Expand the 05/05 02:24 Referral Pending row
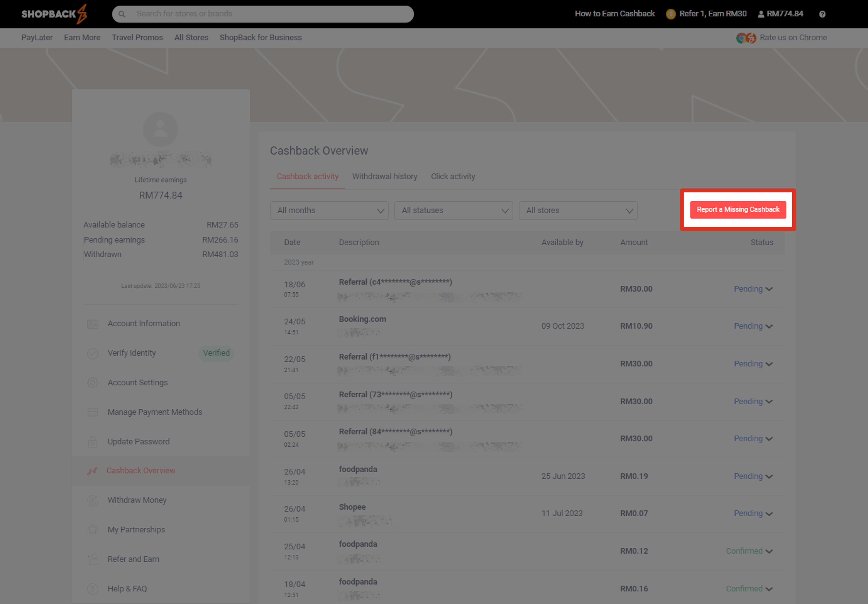 point(769,439)
